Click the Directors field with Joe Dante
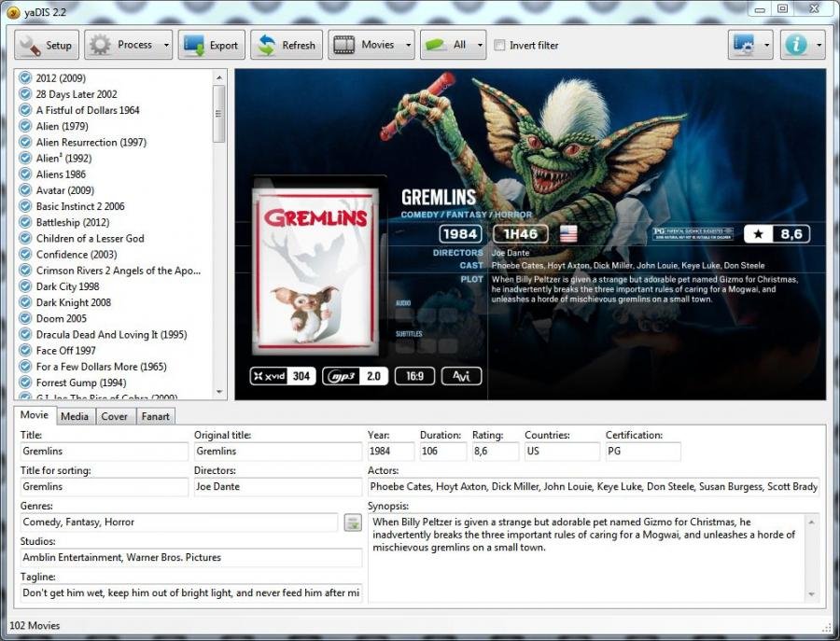840x641 pixels. [x=278, y=487]
